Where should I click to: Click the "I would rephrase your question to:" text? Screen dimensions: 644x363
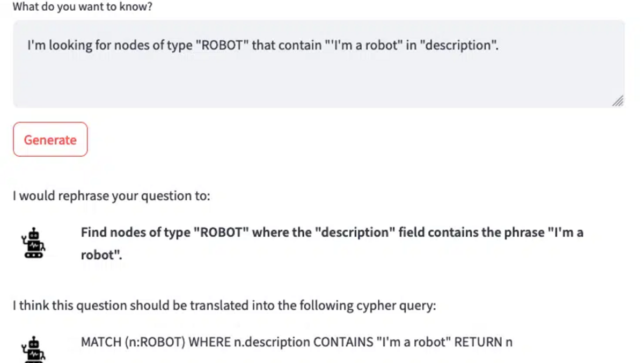[112, 195]
